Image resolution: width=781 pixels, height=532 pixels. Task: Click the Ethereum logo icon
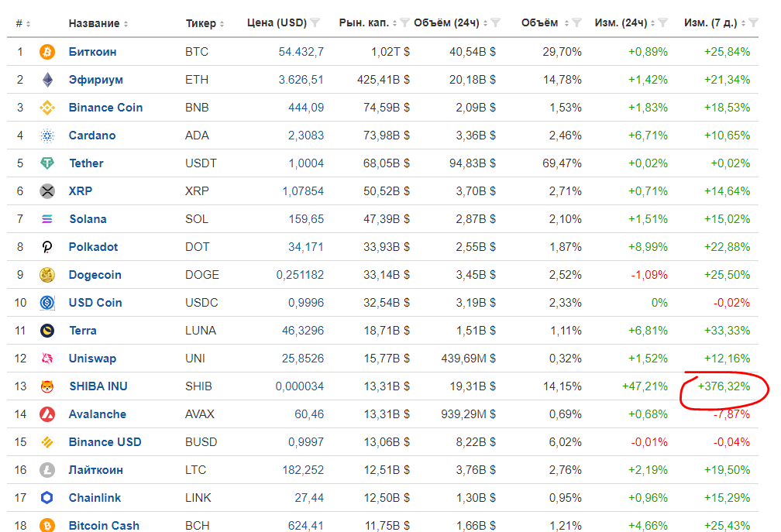point(47,80)
